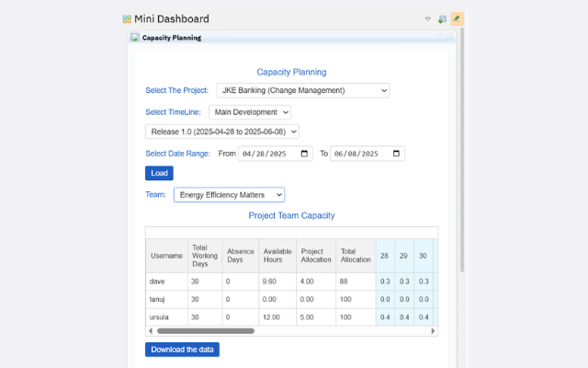Open calendar picker for From date

[x=304, y=154]
